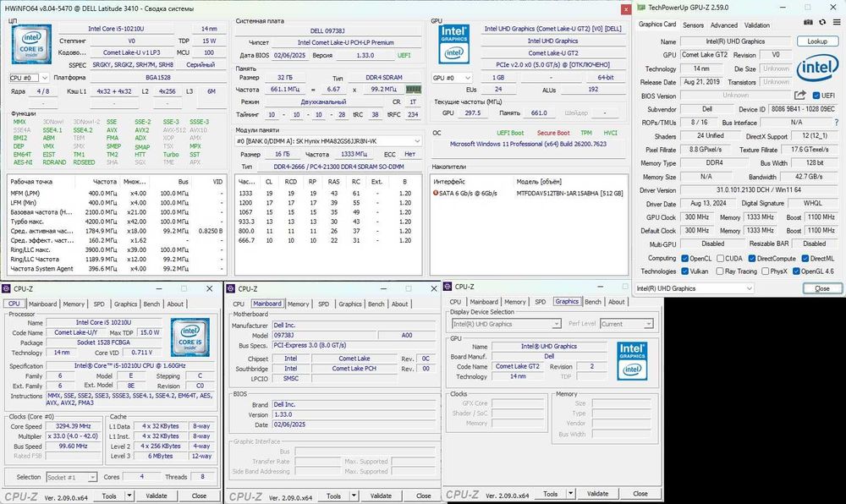Click the Close button in GPU-Z
The image size is (846, 504).
(x=821, y=288)
